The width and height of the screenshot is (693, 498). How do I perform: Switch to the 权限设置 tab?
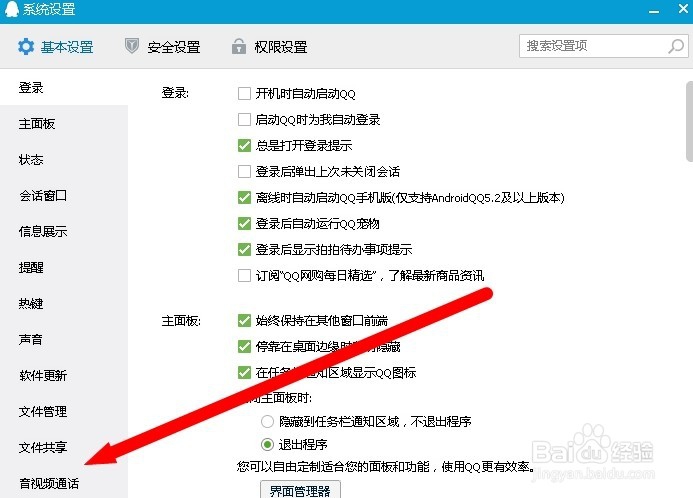click(270, 46)
